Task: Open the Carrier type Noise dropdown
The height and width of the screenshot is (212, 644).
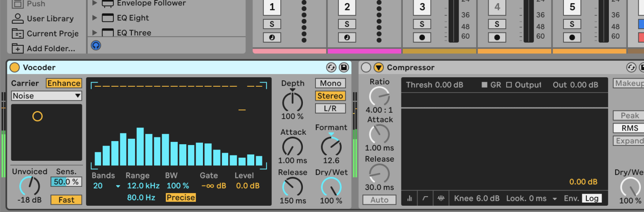Action: pyautogui.click(x=47, y=96)
